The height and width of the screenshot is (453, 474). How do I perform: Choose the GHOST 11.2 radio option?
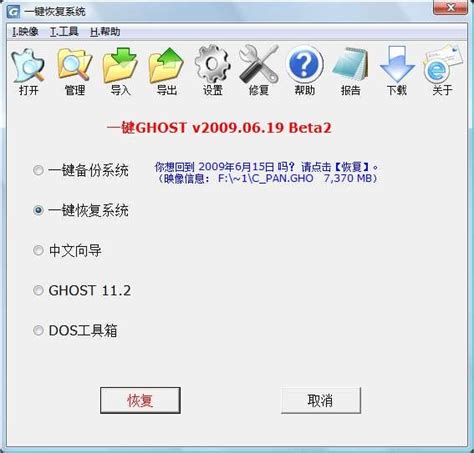click(38, 290)
